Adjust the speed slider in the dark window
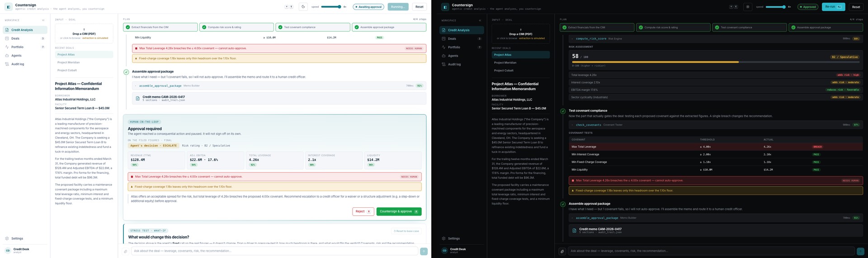Image resolution: width=868 pixels, height=258 pixels. [x=776, y=7]
